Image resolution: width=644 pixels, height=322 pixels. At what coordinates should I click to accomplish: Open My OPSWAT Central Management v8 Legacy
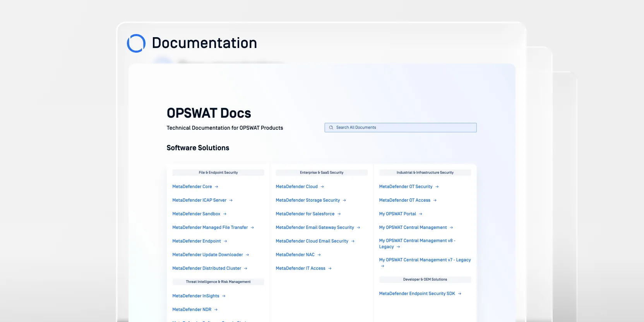(417, 243)
